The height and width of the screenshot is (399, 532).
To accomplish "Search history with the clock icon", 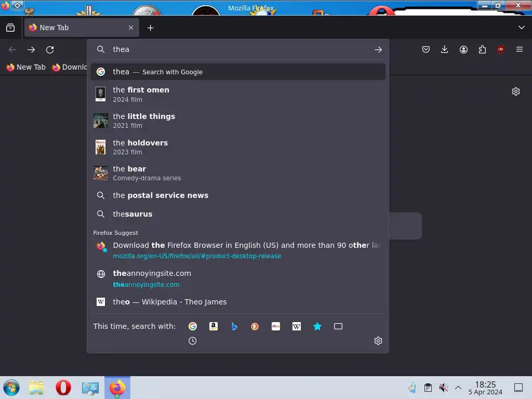I will [192, 341].
